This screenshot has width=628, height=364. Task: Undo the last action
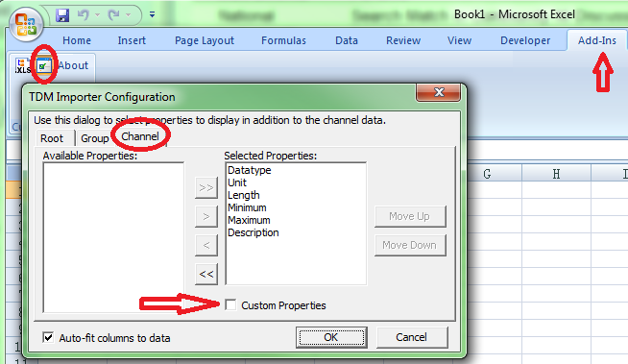tap(84, 15)
